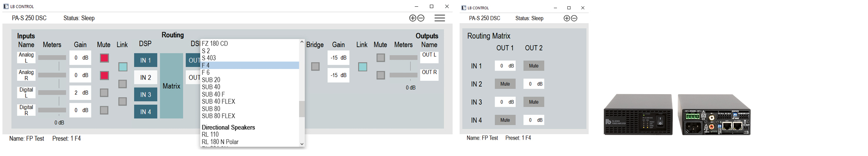Select F 4 preset in speaker list
Viewport: 868px width, 156px height.
click(250, 65)
